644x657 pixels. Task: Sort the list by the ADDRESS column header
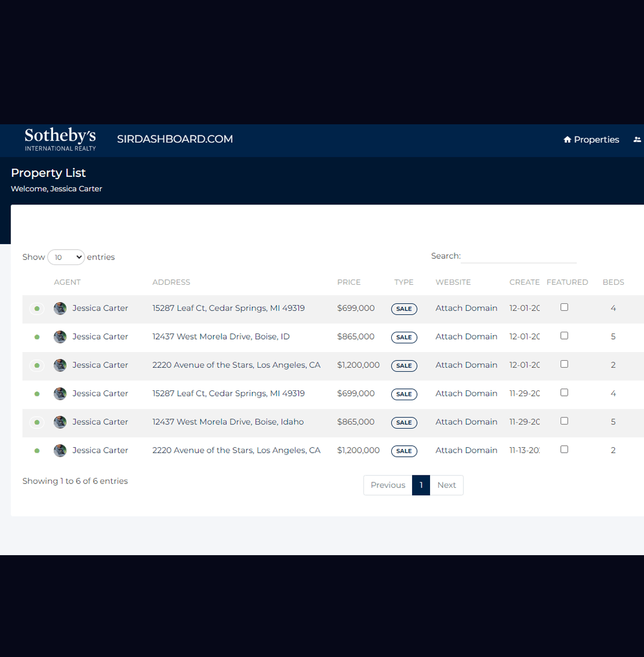[x=171, y=282]
